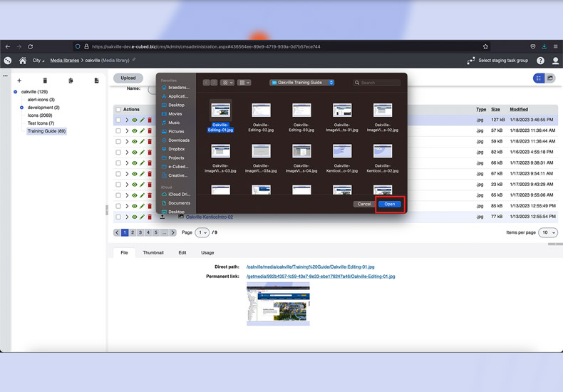Open the home icon in the CMS header
The height and width of the screenshot is (392, 563).
pyautogui.click(x=23, y=61)
